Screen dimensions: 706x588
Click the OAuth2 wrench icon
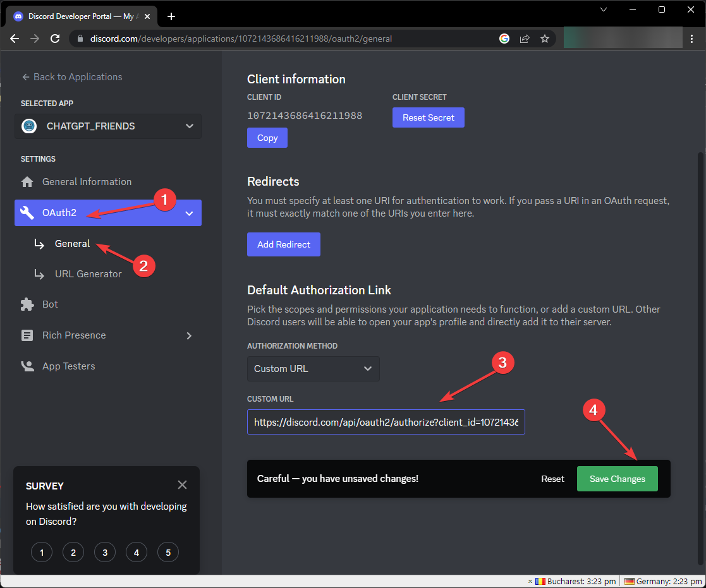coord(27,213)
